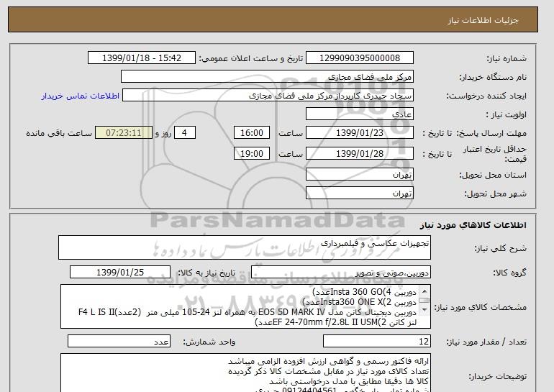Click the واحد شمارش label
The height and width of the screenshot is (392, 554).
pos(209,342)
